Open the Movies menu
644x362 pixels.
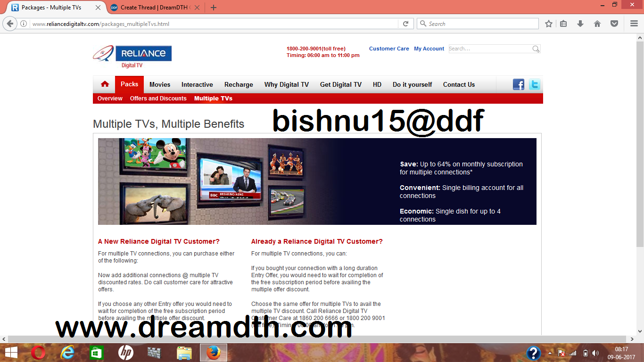(160, 85)
